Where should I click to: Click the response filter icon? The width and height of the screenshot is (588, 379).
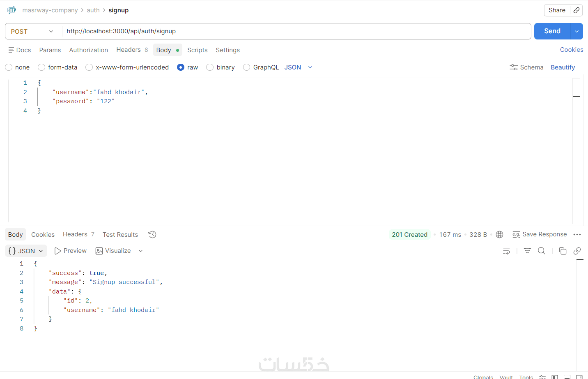click(x=527, y=251)
